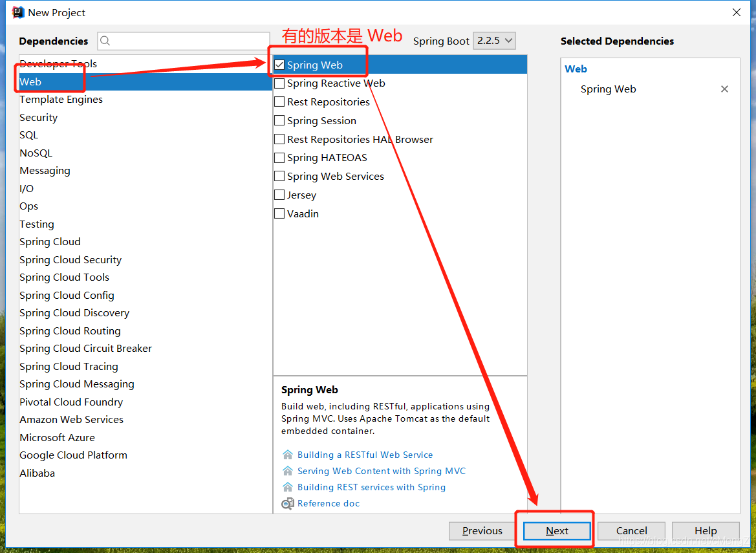The width and height of the screenshot is (756, 553).
Task: Select the Messaging category
Action: [x=146, y=171]
